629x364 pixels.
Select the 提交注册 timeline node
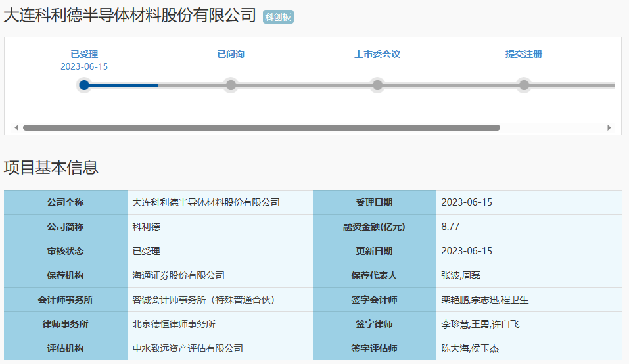[524, 85]
